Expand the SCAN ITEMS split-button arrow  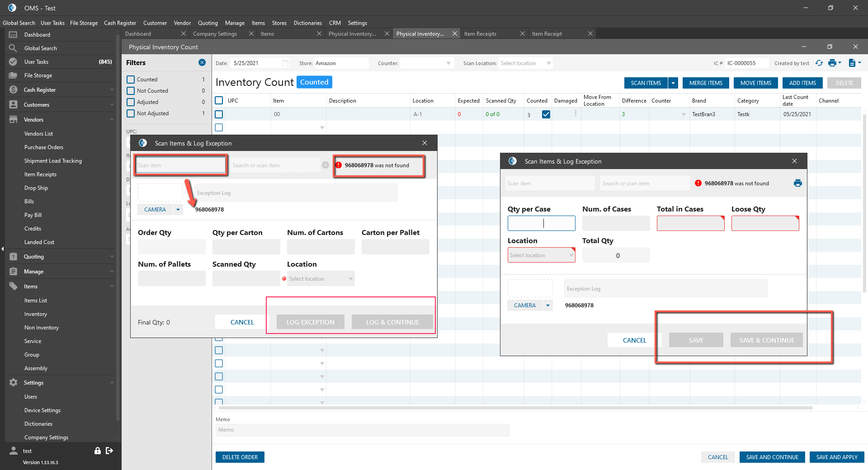[x=673, y=83]
